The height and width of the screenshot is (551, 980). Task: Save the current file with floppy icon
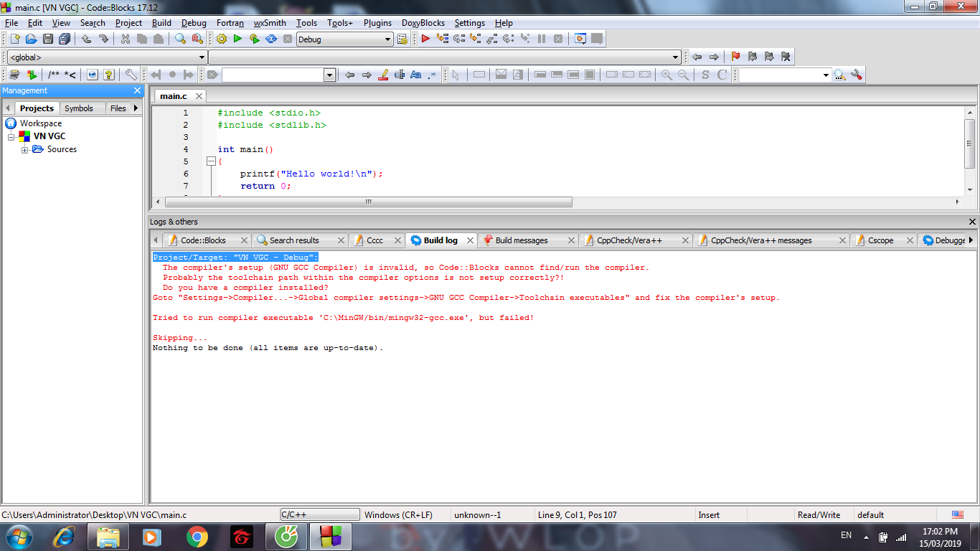[x=48, y=39]
